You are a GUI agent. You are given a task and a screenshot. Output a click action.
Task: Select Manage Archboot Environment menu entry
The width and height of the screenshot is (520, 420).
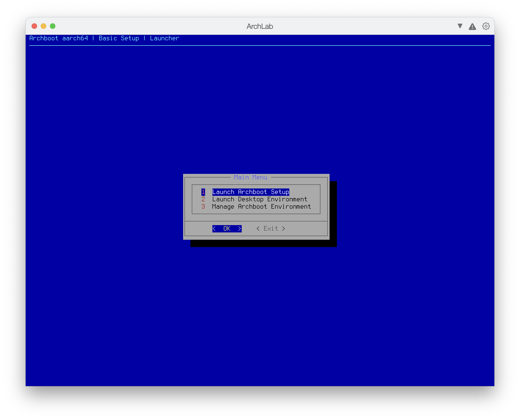click(261, 206)
